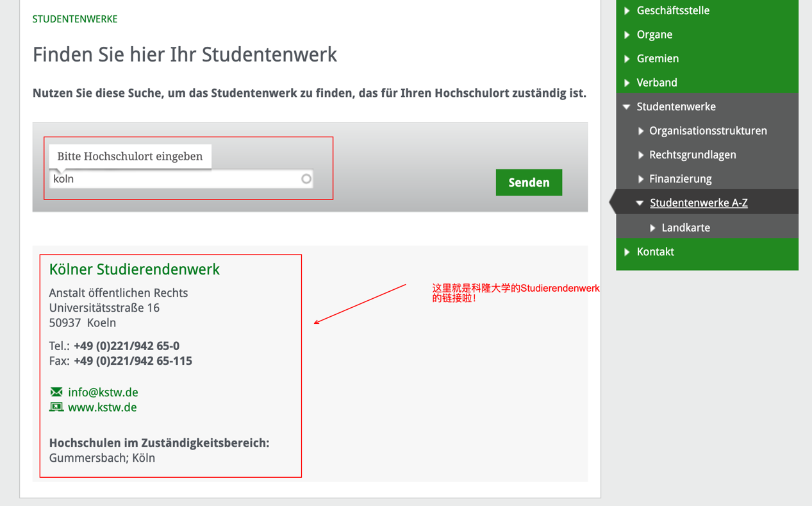Screen dimensions: 812x506
Task: Expand the Rechtsgrundlagen arrow
Action: point(640,155)
